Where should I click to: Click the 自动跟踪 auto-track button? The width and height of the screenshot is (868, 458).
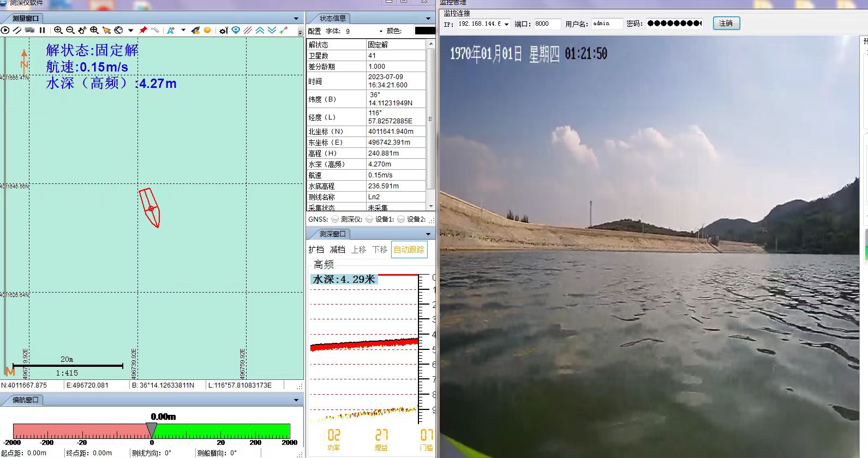tap(409, 250)
